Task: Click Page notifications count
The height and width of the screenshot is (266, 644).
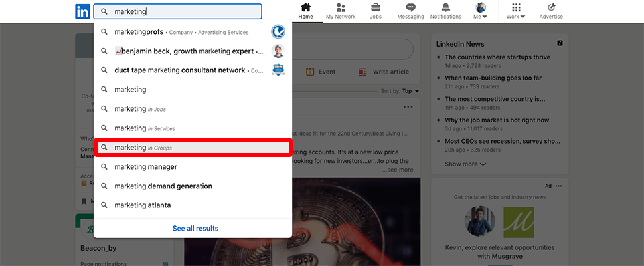Action: (165, 264)
